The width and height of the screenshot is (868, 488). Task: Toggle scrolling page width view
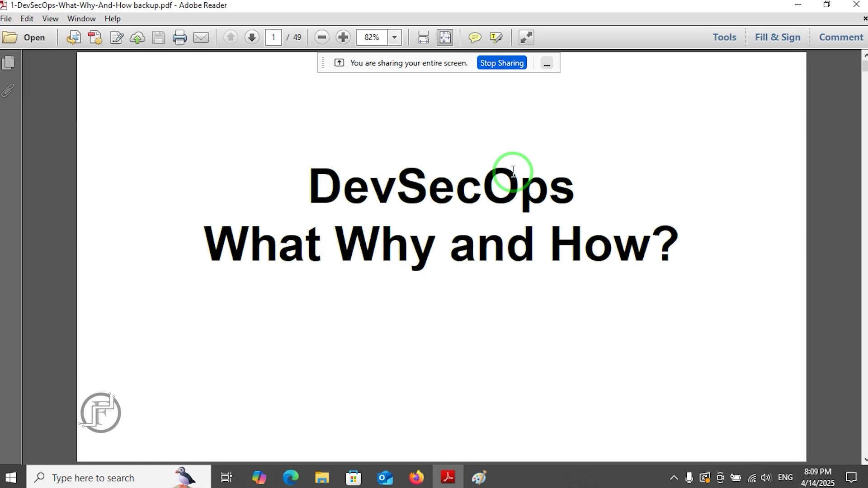click(x=423, y=37)
